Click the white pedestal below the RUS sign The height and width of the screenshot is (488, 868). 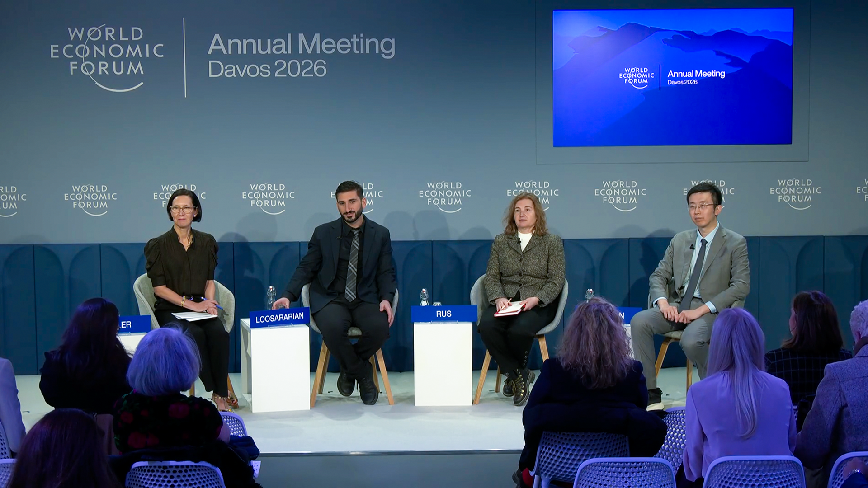click(x=443, y=363)
